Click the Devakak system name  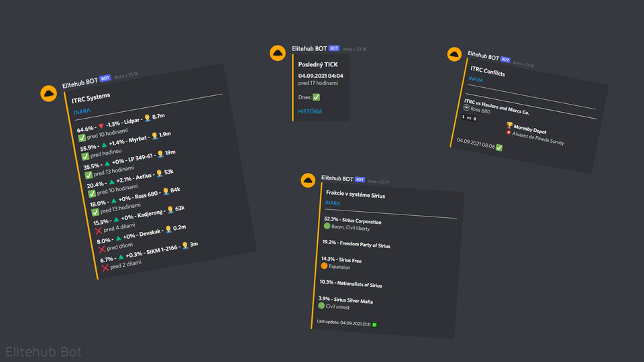click(150, 233)
